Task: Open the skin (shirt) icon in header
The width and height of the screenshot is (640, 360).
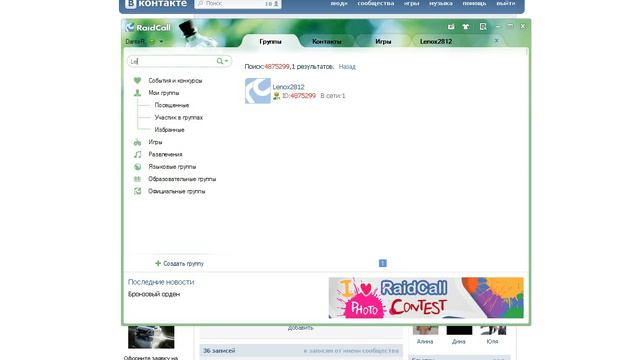Action: tap(466, 27)
